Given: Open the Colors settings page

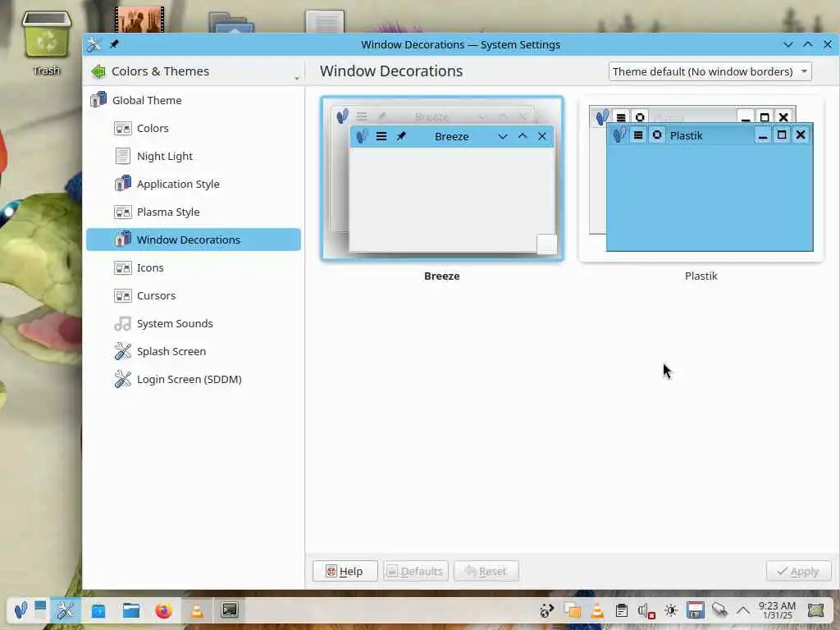Looking at the screenshot, I should (x=194, y=128).
